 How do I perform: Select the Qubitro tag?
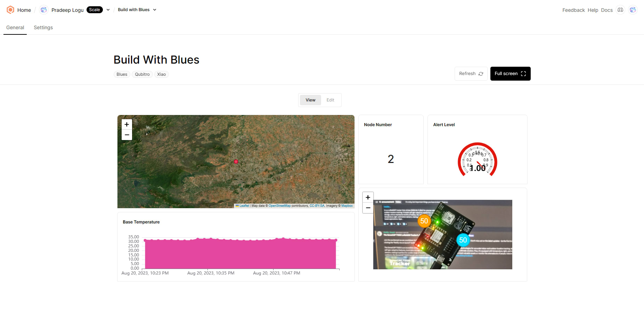click(142, 74)
